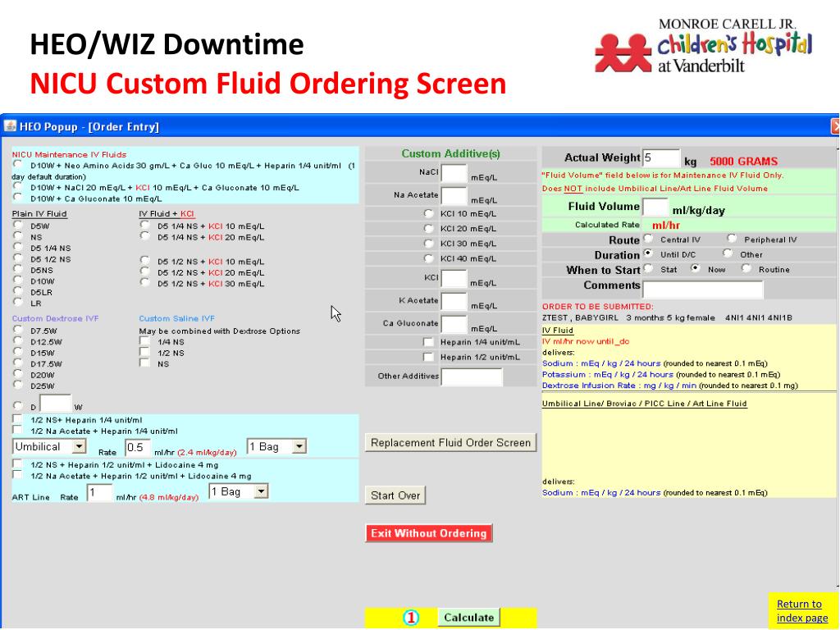This screenshot has height=630, width=840.
Task: Select Central IV route
Action: coord(648,238)
